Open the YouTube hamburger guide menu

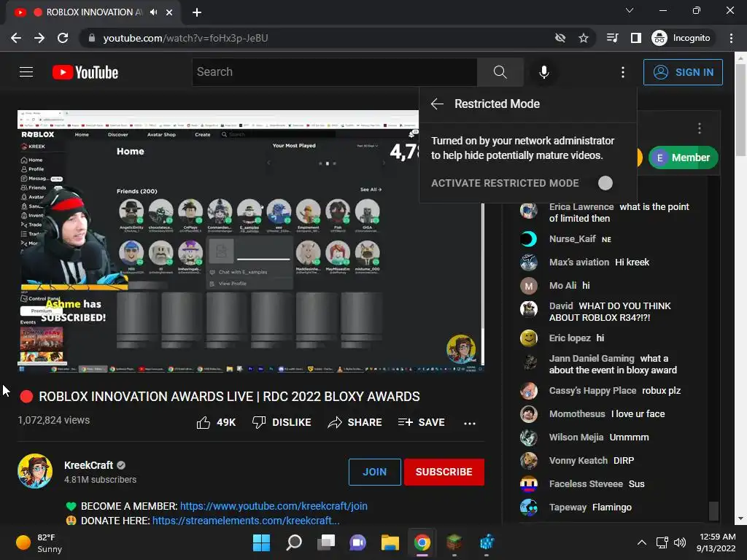[x=26, y=72]
